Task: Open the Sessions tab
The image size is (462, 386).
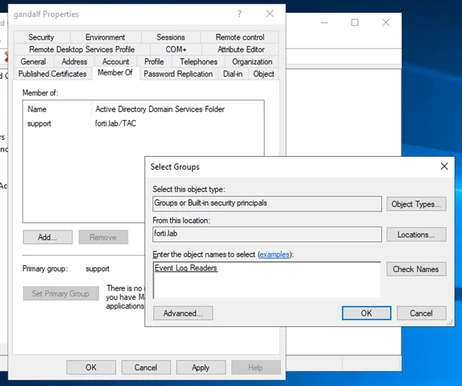Action: 171,37
